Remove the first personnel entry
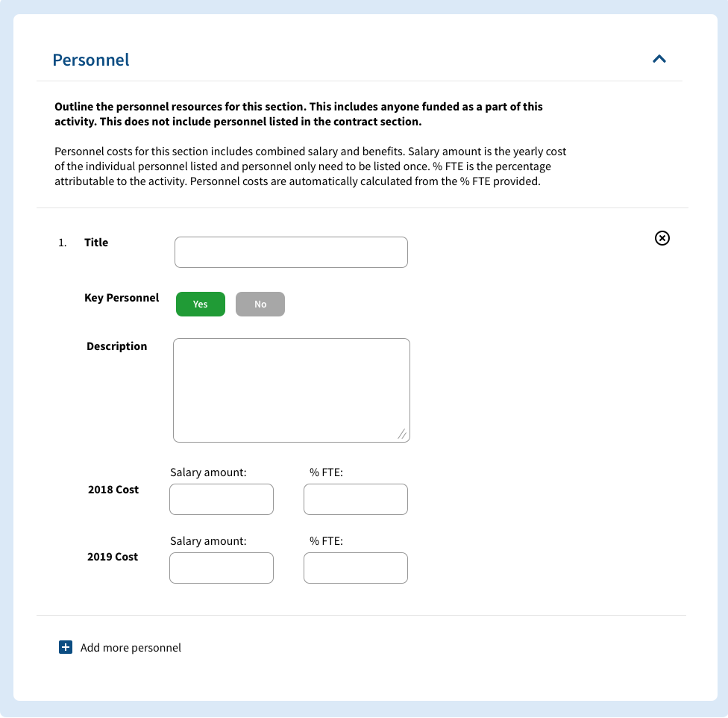Viewport: 728px width, 718px height. 662,238
